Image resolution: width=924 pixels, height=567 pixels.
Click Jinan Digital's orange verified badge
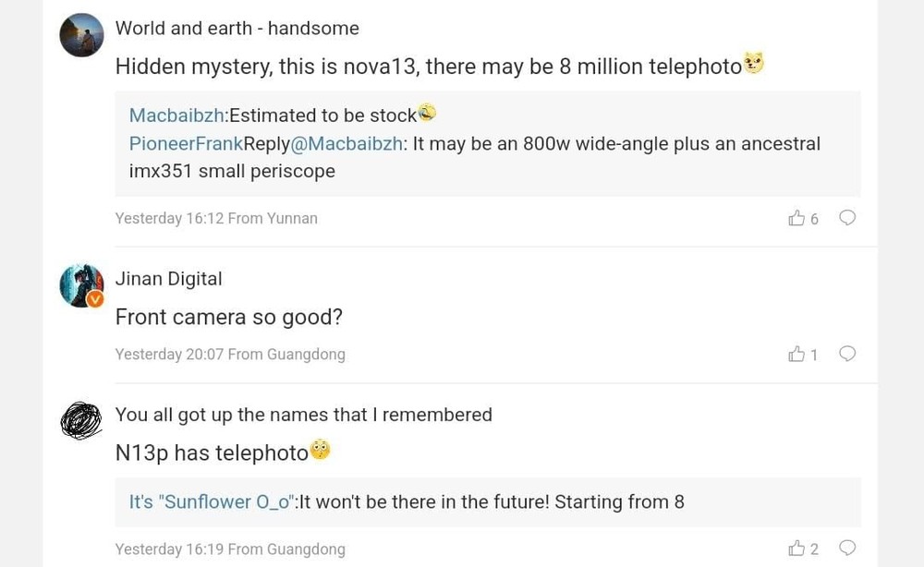pyautogui.click(x=95, y=299)
